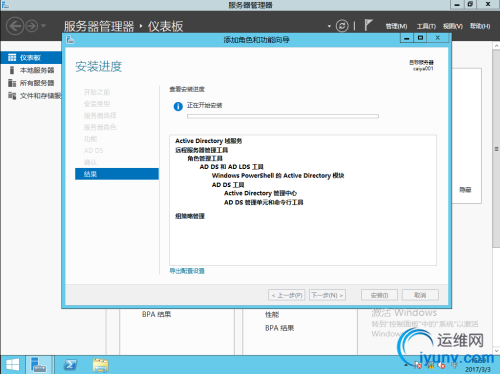Click the < 上一步(P) button

[x=287, y=295]
